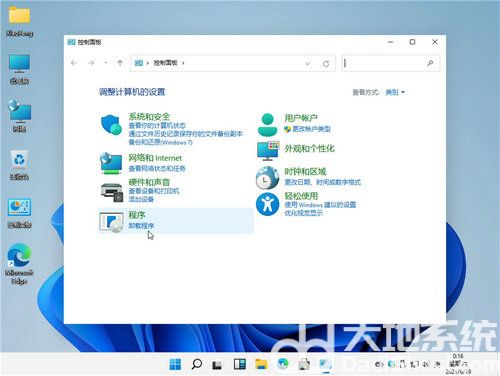Select the yellow folder desktop icon
The width and height of the screenshot is (500, 376).
pos(19,21)
